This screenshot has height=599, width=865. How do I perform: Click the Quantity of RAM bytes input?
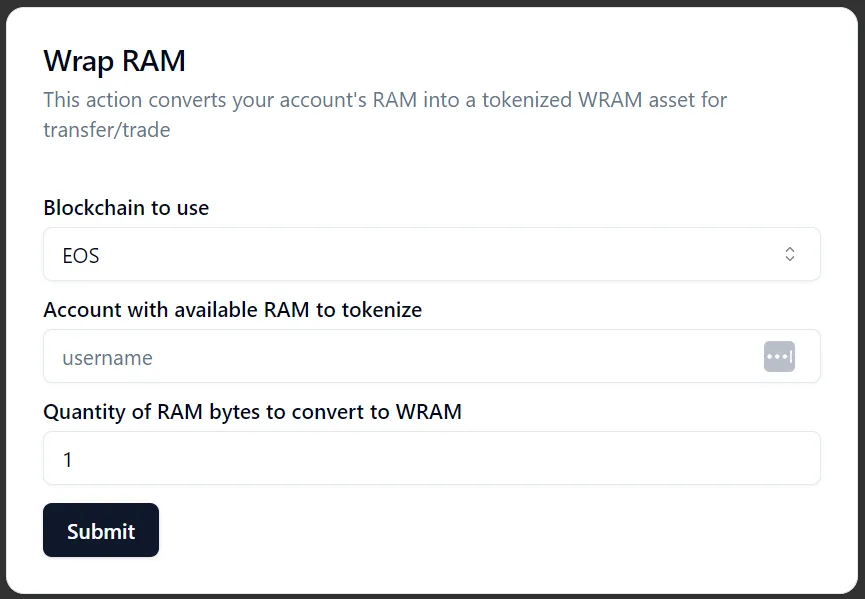point(432,458)
